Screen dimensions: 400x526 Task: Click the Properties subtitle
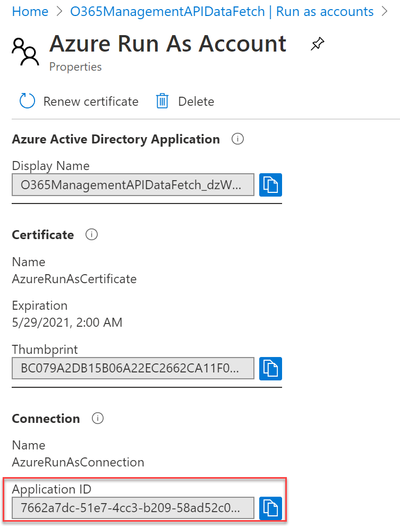(x=76, y=67)
